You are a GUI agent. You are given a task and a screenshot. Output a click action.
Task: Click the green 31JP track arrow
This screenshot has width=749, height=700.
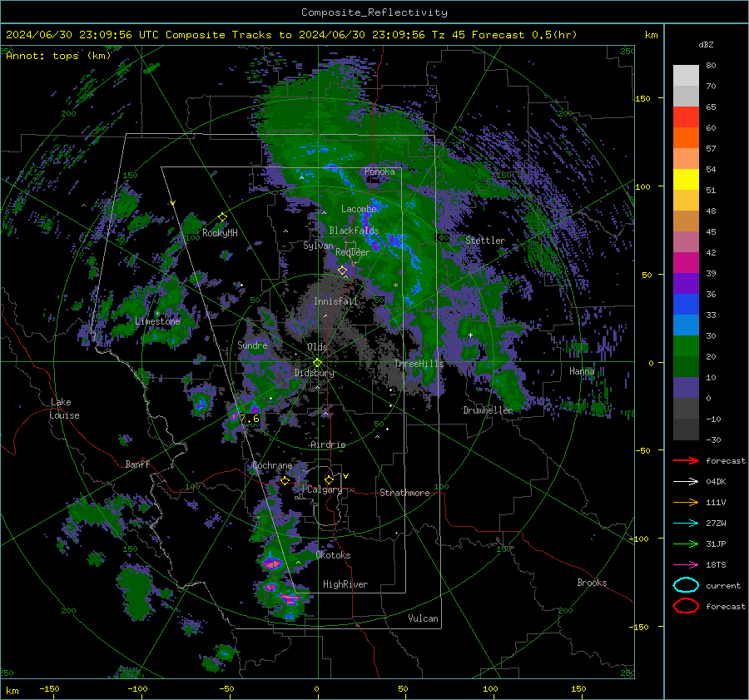686,544
